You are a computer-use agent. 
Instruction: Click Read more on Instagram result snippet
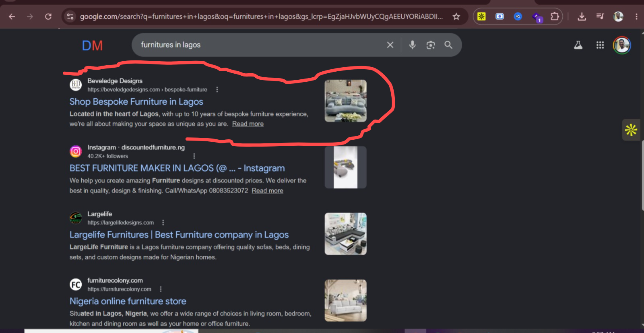point(268,191)
